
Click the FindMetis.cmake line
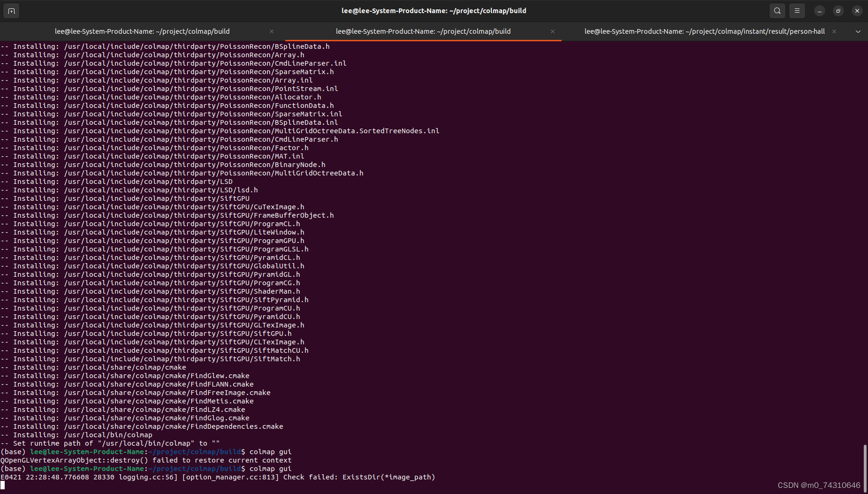point(127,401)
